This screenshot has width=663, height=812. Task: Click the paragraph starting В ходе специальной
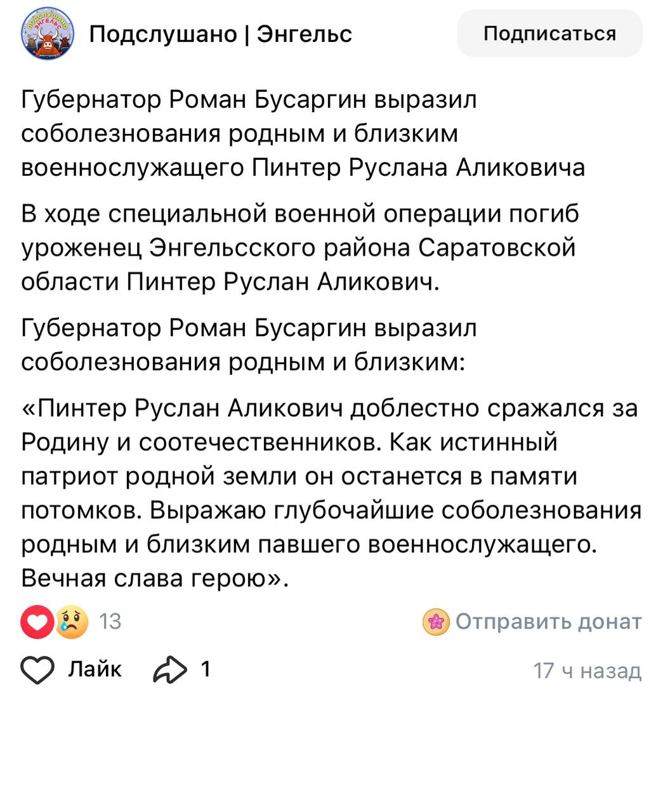tap(298, 248)
